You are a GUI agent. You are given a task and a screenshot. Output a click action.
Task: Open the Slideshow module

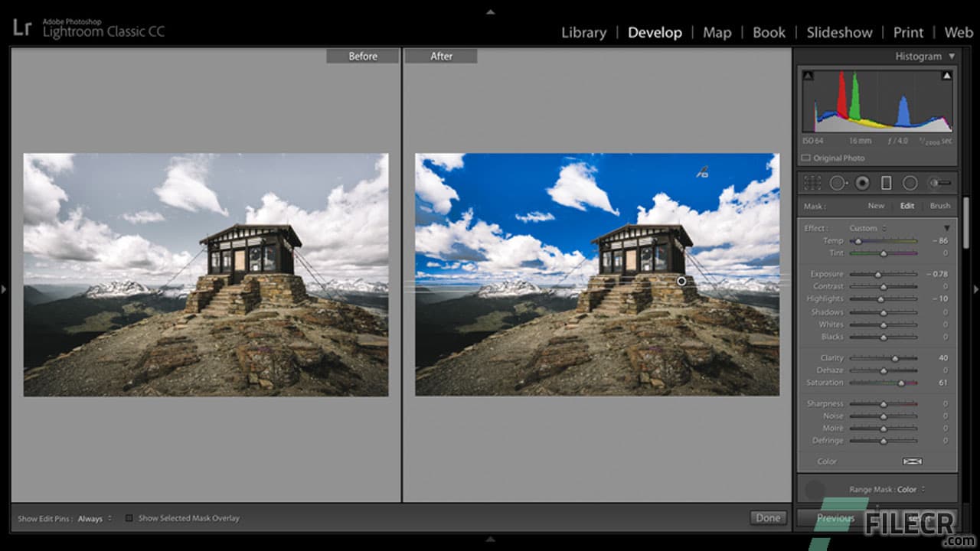[x=839, y=32]
